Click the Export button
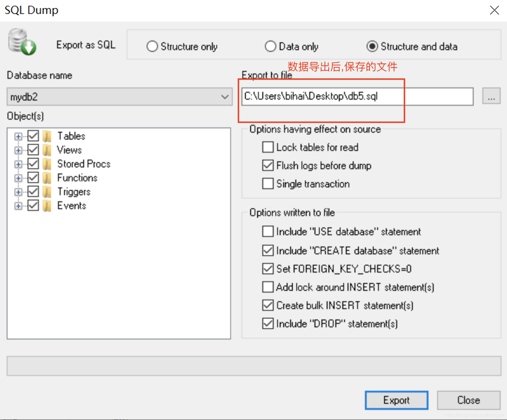 click(396, 400)
